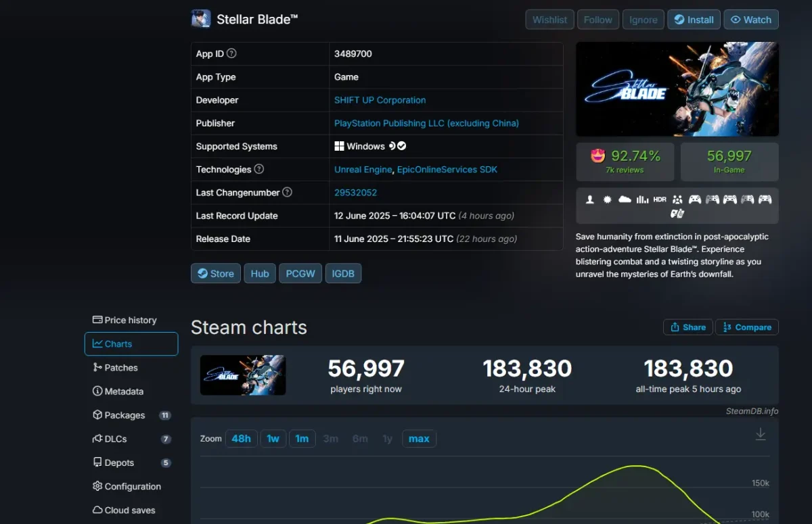Click the trading cards icon
812x524 pixels.
pyautogui.click(x=677, y=214)
